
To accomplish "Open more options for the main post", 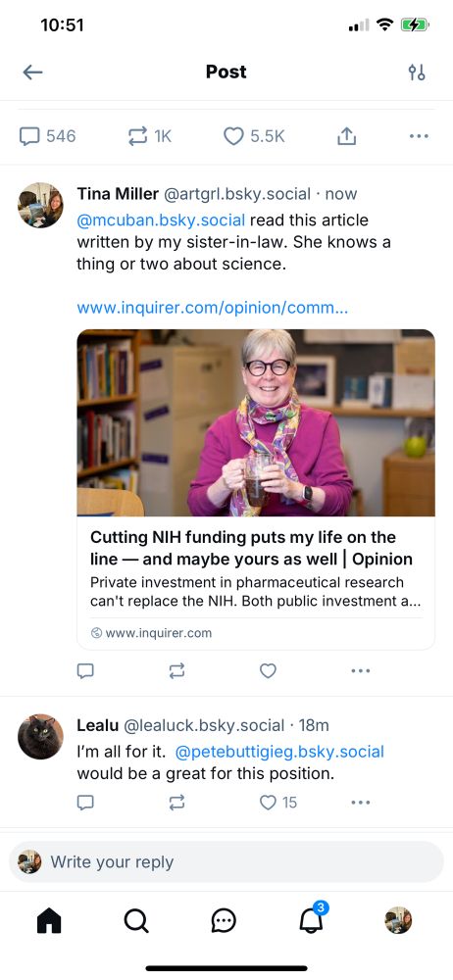I will pyautogui.click(x=419, y=136).
